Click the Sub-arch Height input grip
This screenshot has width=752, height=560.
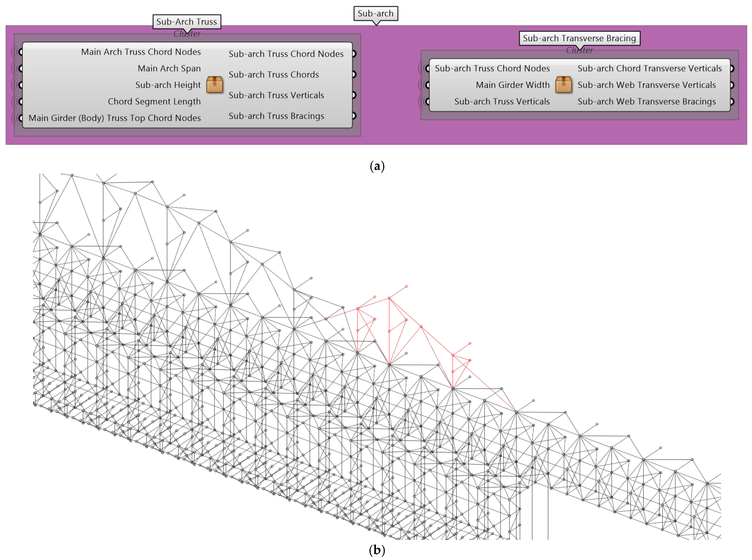(21, 85)
